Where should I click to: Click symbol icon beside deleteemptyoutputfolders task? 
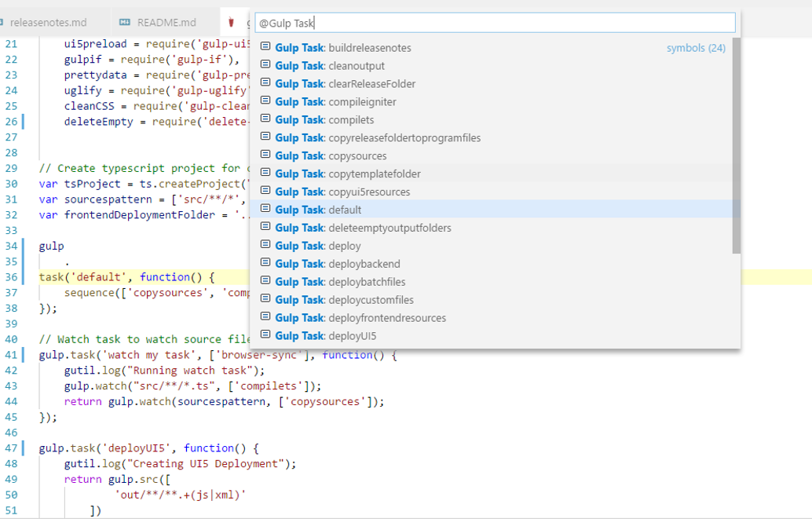[265, 227]
